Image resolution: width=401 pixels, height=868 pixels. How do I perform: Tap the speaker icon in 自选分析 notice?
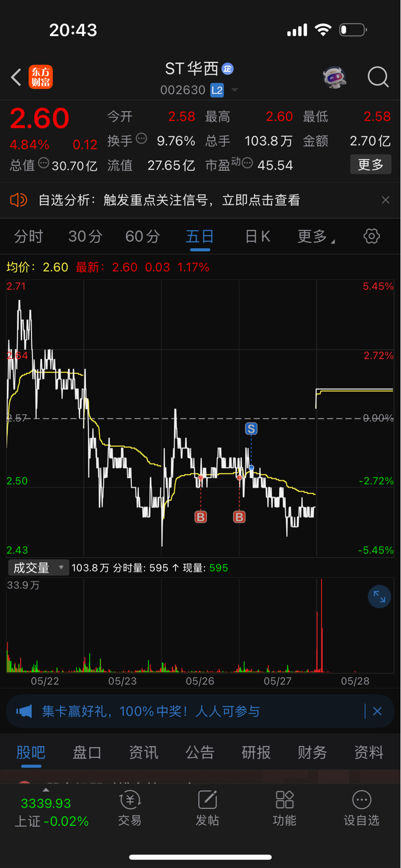[18, 200]
